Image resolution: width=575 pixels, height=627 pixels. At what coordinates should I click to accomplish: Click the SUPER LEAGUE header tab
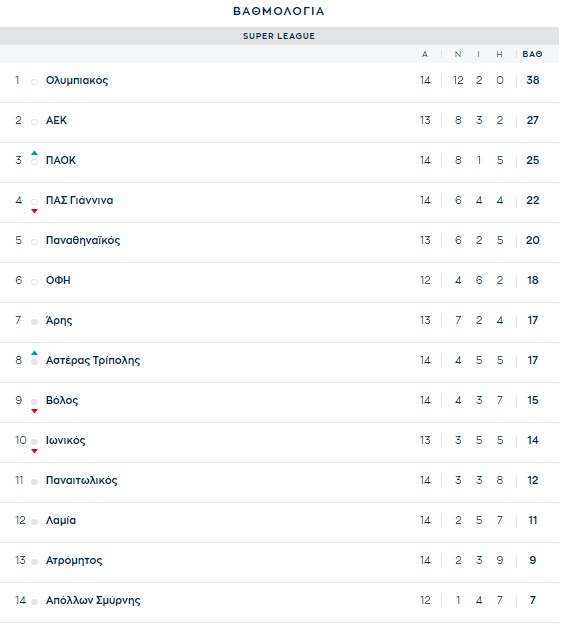pos(279,36)
